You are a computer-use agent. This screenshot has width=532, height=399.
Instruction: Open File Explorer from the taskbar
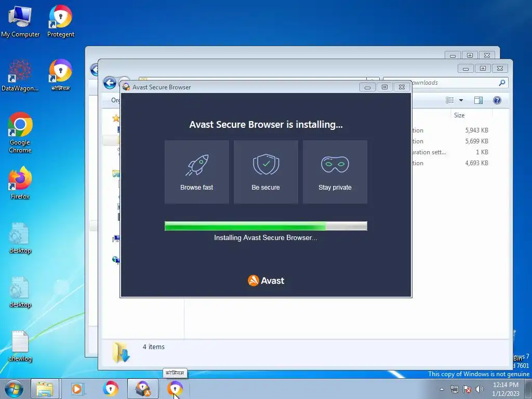click(x=45, y=389)
